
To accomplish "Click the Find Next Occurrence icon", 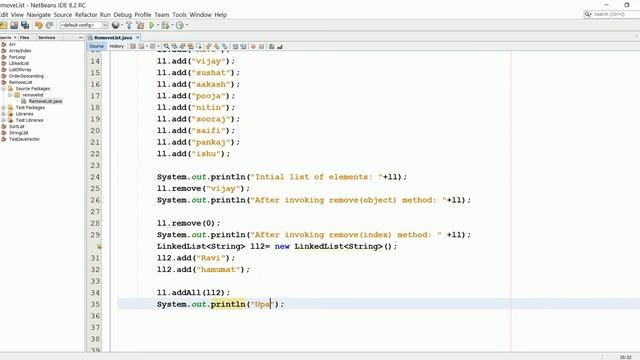I will click(182, 47).
